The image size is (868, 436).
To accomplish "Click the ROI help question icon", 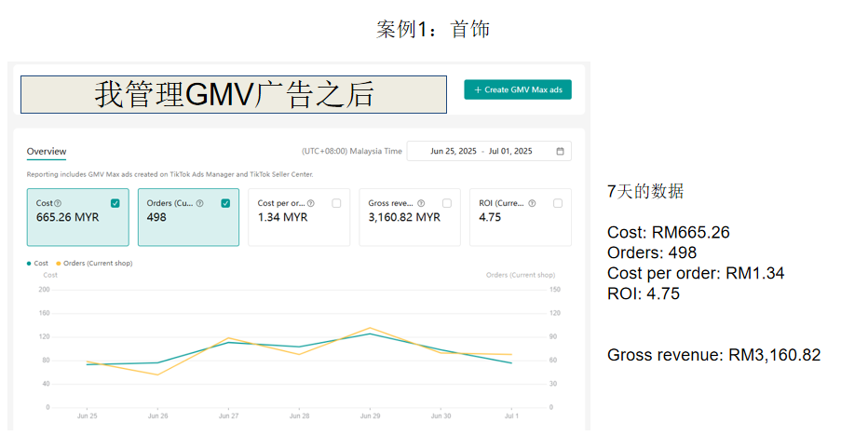I will pyautogui.click(x=532, y=203).
